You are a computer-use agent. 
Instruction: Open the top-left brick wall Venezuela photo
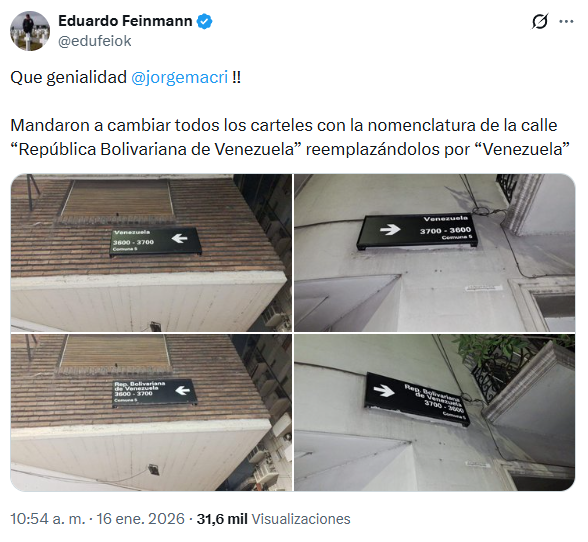(151, 253)
